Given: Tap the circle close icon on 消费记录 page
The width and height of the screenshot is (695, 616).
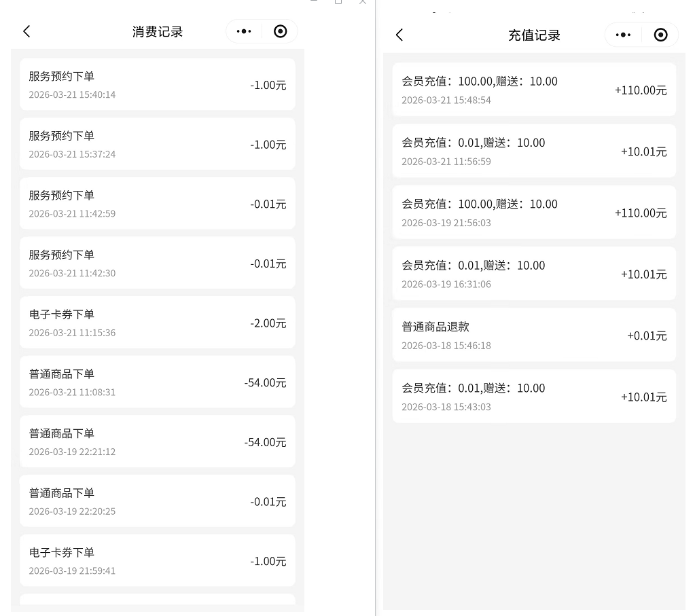Looking at the screenshot, I should [x=280, y=31].
